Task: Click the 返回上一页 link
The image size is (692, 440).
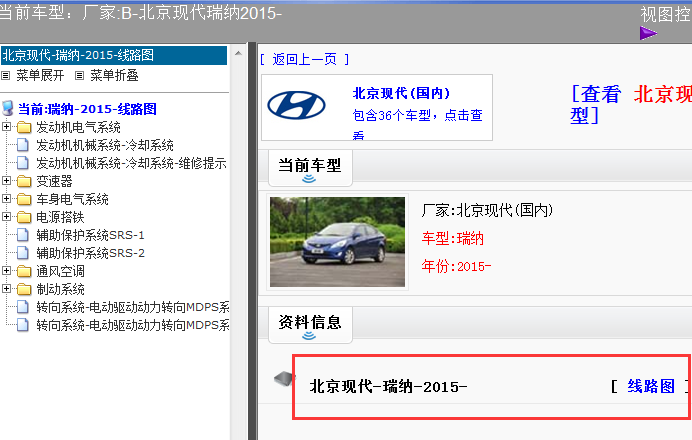Action: [x=305, y=59]
